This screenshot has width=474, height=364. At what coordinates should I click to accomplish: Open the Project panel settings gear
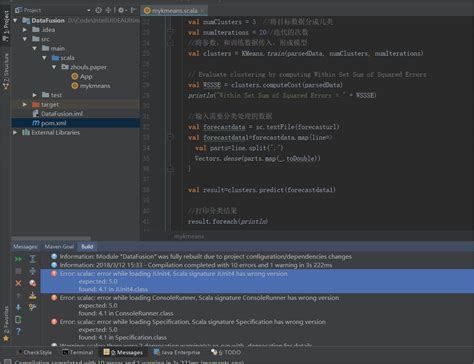click(x=121, y=10)
